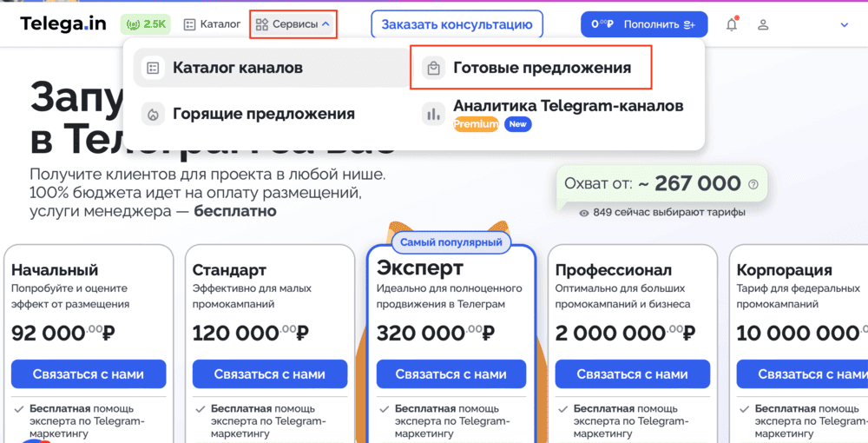868x443 pixels.
Task: Click the flame icon for Горящие предложения
Action: pos(152,114)
